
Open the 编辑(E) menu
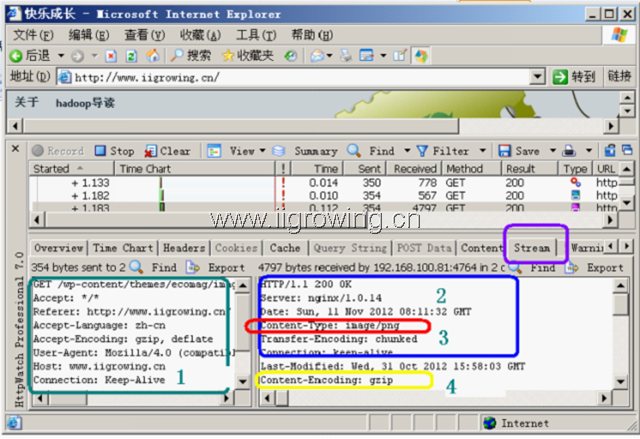click(x=89, y=35)
